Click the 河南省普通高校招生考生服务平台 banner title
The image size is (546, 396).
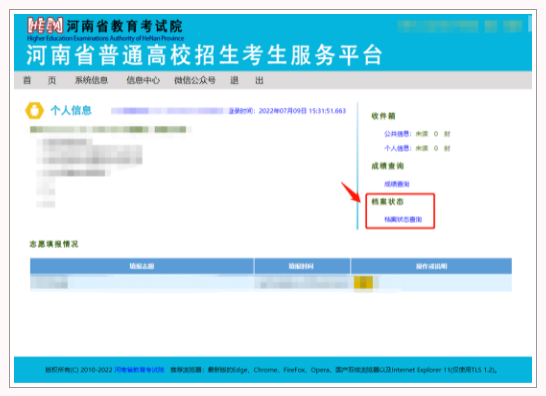[204, 55]
